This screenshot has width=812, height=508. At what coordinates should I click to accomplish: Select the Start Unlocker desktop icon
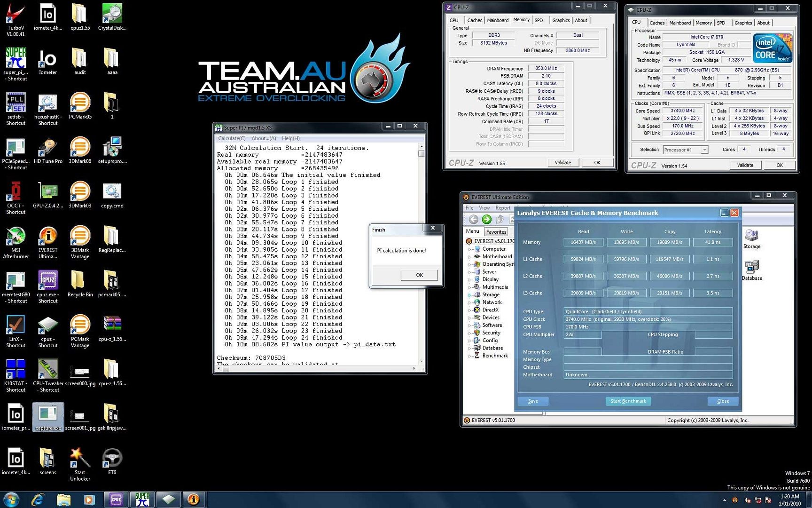click(x=80, y=464)
